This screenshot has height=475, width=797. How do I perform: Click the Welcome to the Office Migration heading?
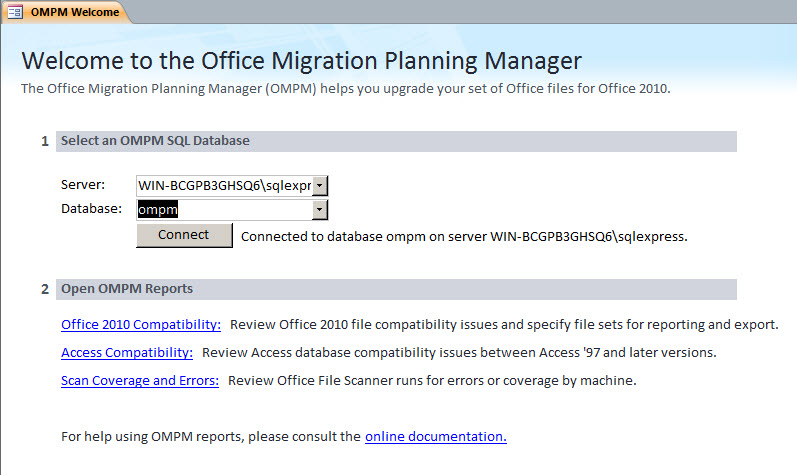pos(301,61)
